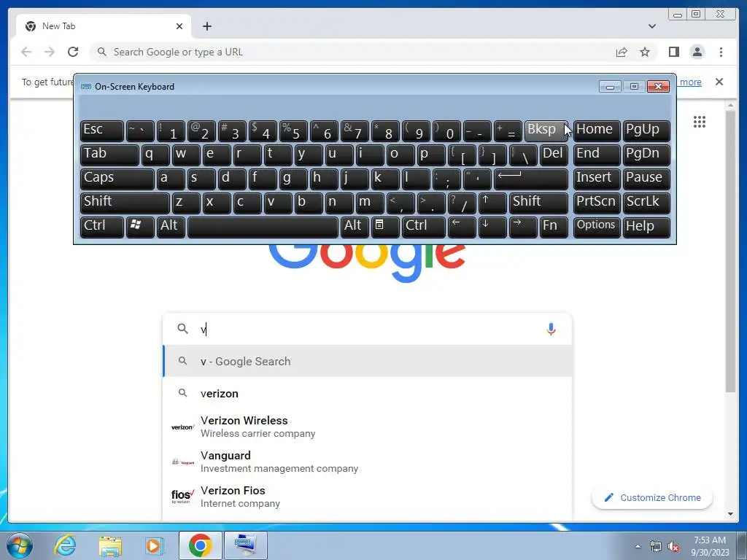
Task: Click the left arrow key
Action: pyautogui.click(x=462, y=227)
